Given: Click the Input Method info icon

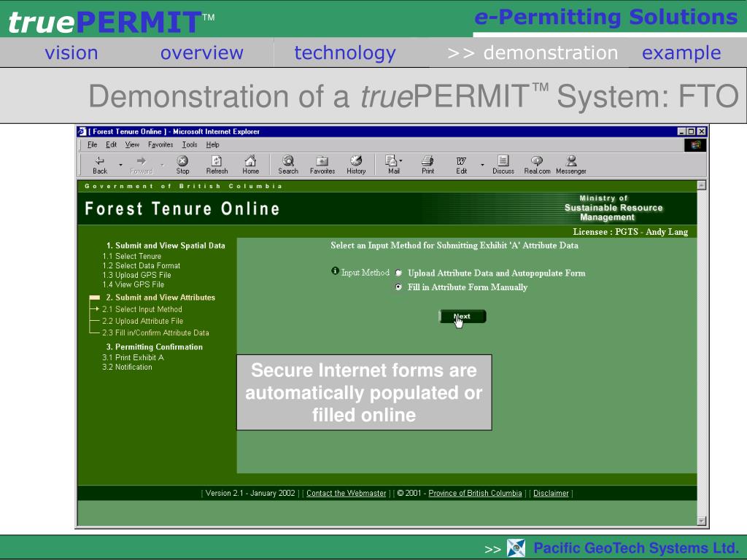Looking at the screenshot, I should [x=335, y=271].
